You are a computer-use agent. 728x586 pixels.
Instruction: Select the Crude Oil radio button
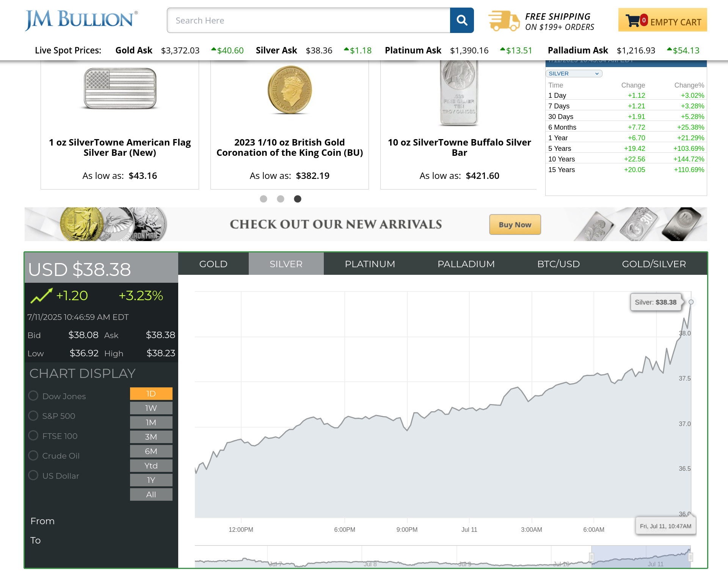click(33, 455)
